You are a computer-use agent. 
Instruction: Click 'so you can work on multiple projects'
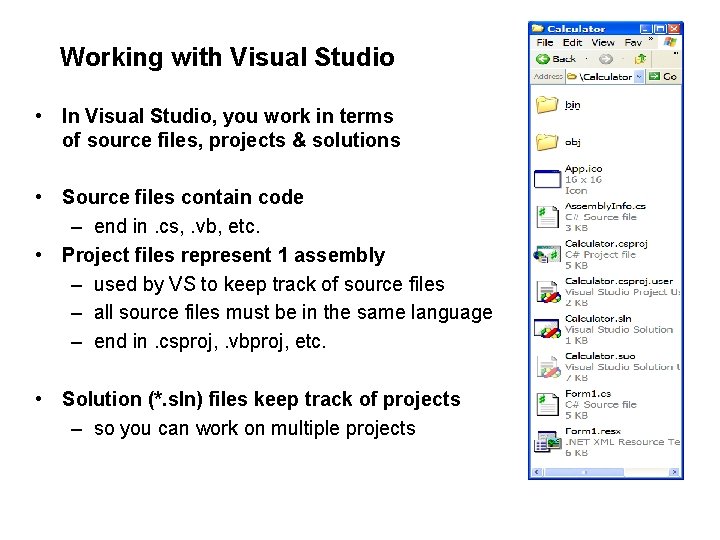click(255, 428)
